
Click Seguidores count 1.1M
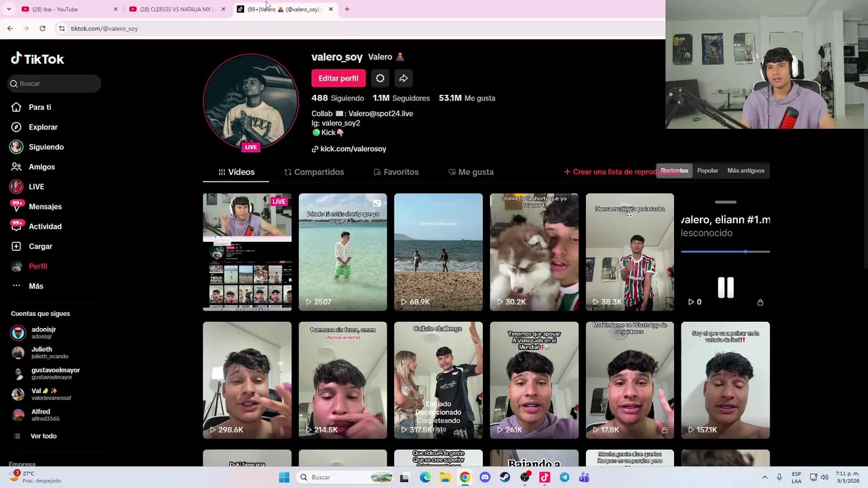point(401,98)
